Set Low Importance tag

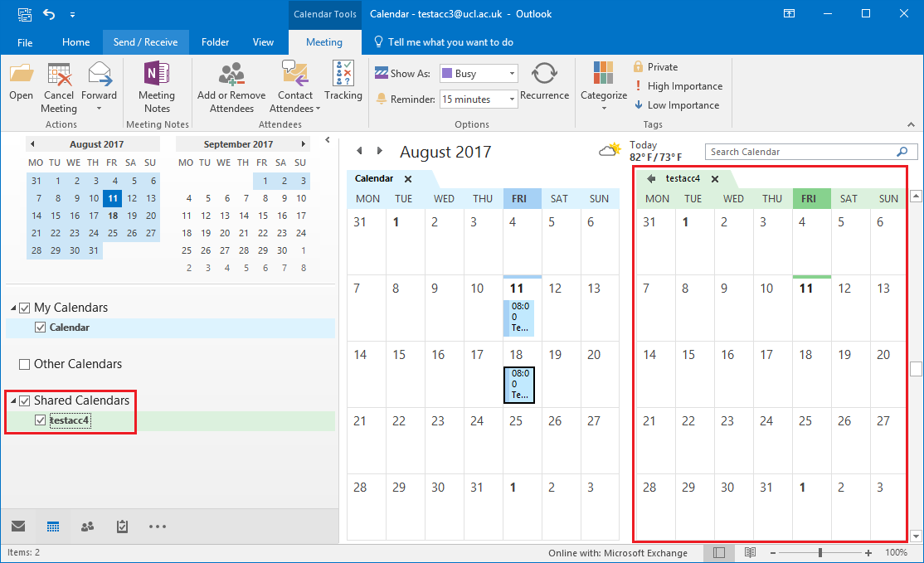tap(677, 105)
